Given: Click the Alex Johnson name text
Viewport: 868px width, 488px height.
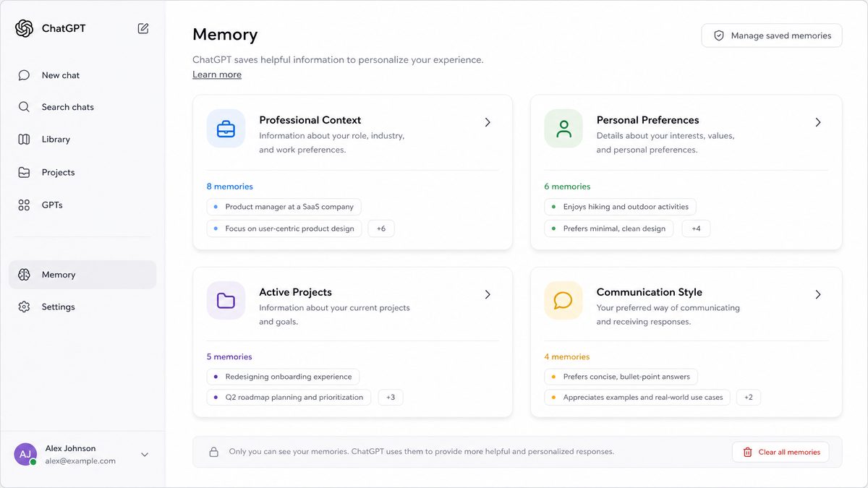Looking at the screenshot, I should click(70, 448).
